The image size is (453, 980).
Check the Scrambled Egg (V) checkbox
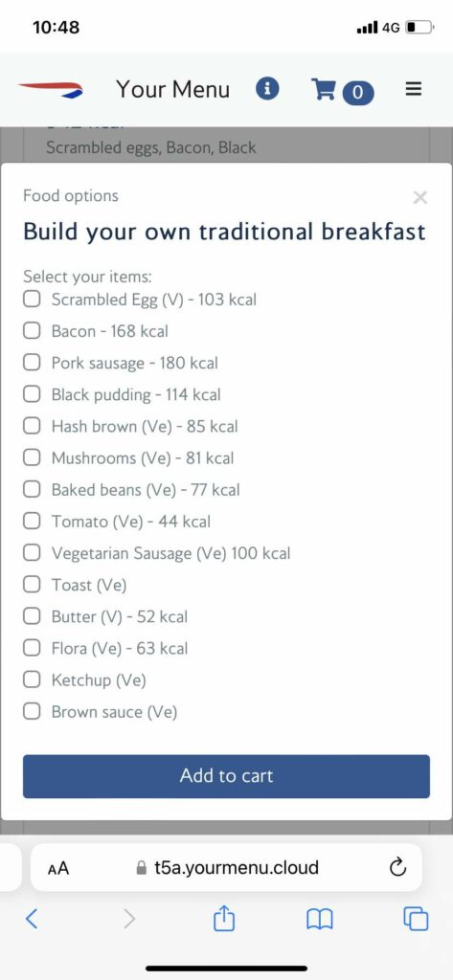tap(32, 299)
